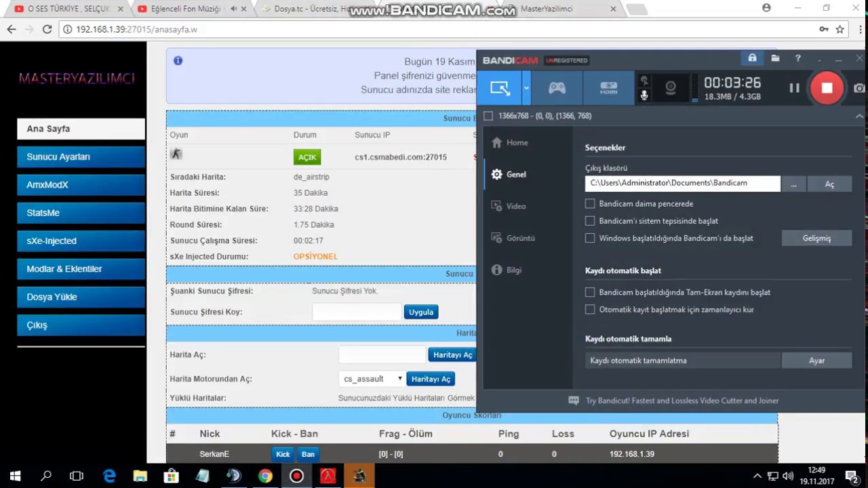868x488 pixels.
Task: Enable zamanlayıcı kur checkbox
Action: click(x=590, y=309)
